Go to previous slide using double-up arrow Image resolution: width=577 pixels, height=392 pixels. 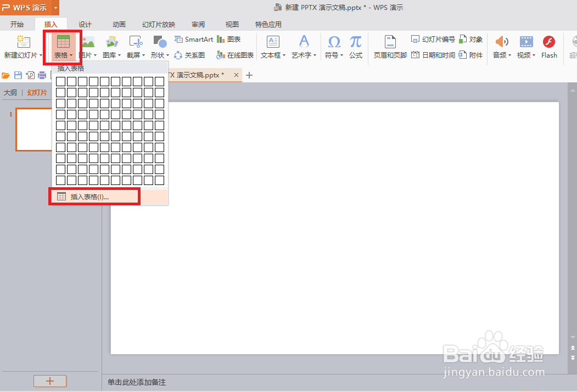coord(573,348)
